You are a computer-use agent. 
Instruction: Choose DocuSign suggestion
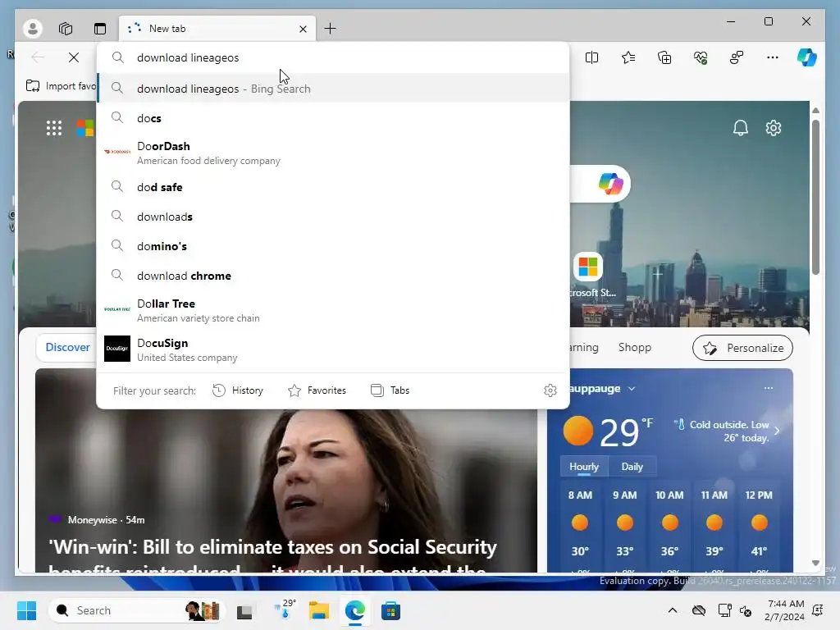coord(333,349)
